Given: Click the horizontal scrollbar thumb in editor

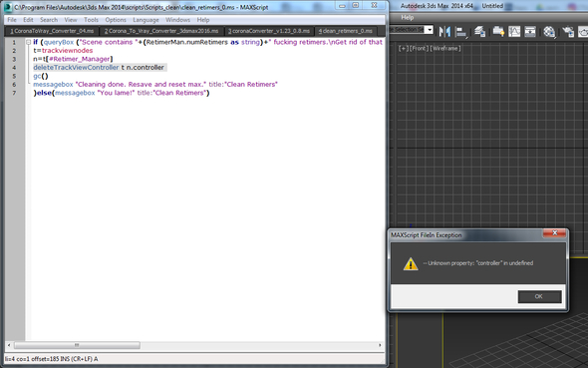Looking at the screenshot, I should point(77,345).
